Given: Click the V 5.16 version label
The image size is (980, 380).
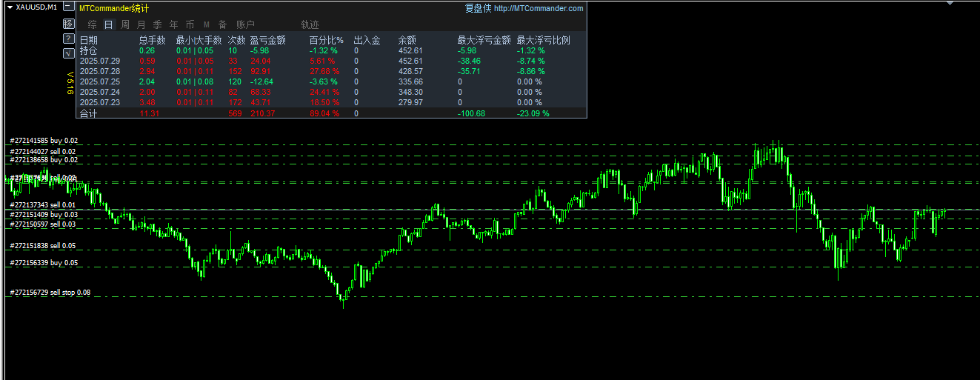Looking at the screenshot, I should (x=70, y=83).
